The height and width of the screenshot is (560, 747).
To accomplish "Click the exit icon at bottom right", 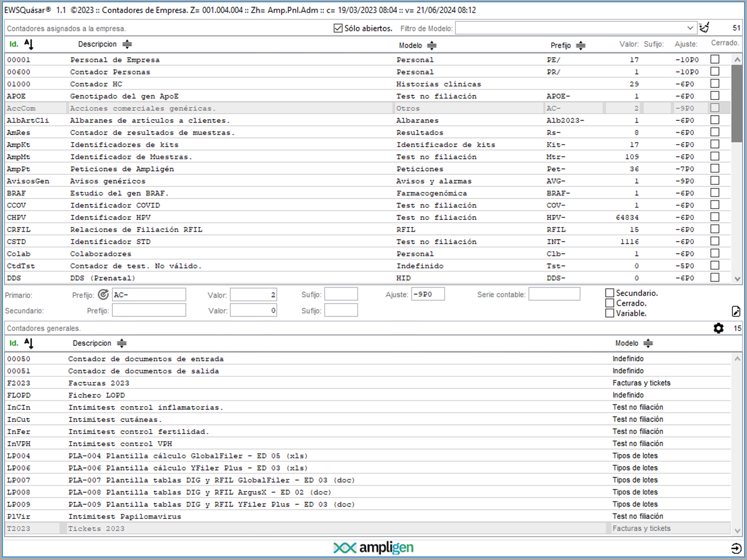I will coord(736,548).
